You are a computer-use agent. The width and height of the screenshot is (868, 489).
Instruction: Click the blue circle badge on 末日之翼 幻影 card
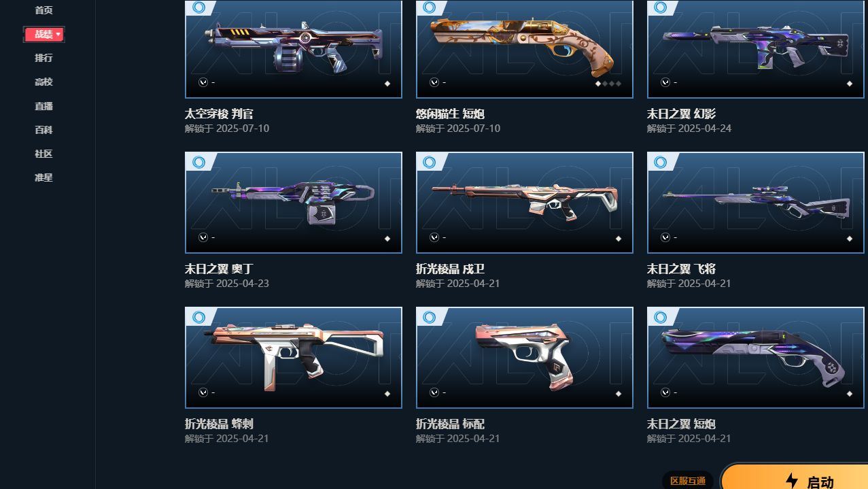tap(661, 7)
